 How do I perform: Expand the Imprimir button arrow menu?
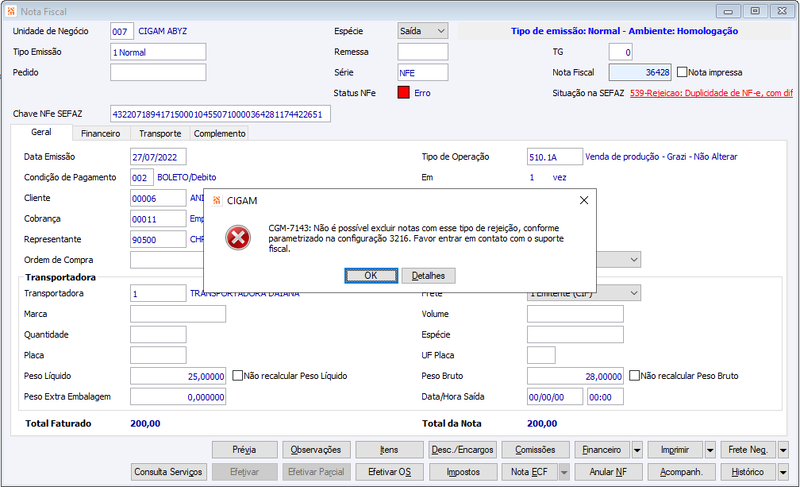click(710, 450)
